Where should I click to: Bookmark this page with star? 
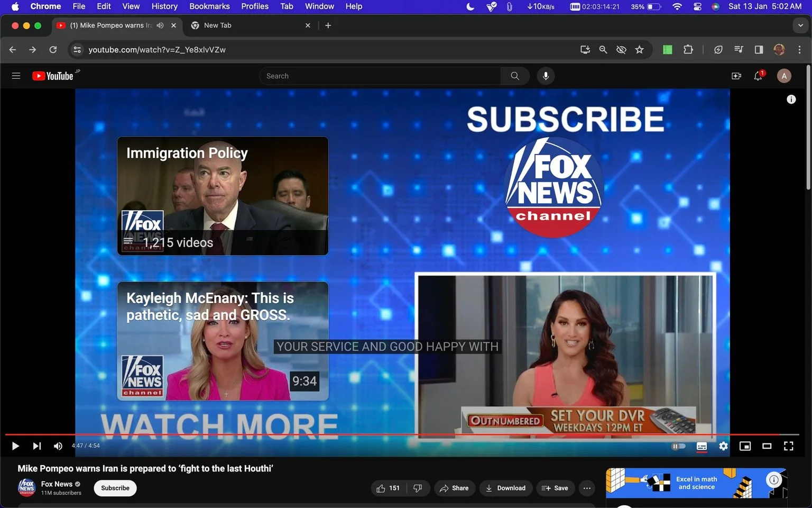coord(640,50)
